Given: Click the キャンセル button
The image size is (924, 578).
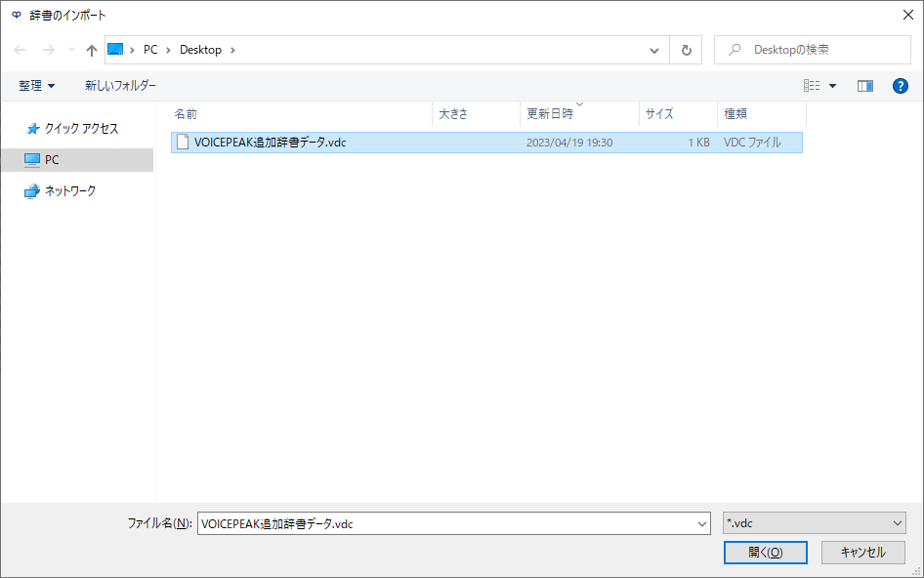Looking at the screenshot, I should pyautogui.click(x=862, y=552).
